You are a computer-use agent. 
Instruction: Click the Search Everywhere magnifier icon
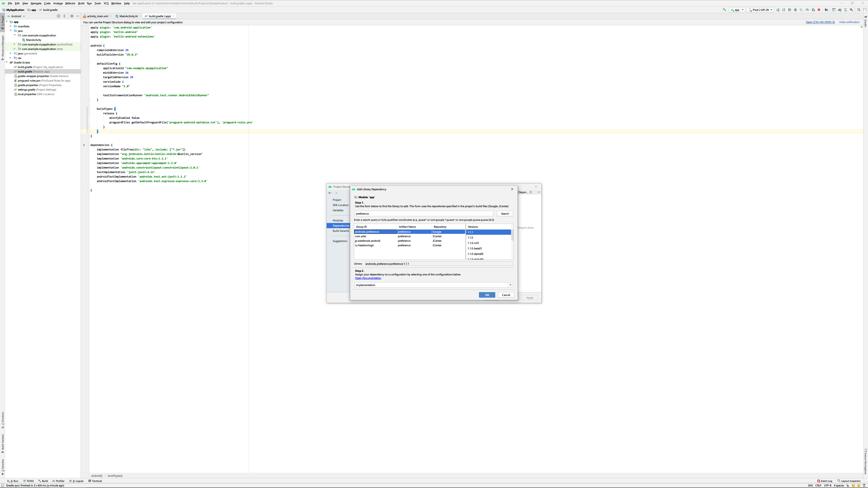click(x=859, y=10)
